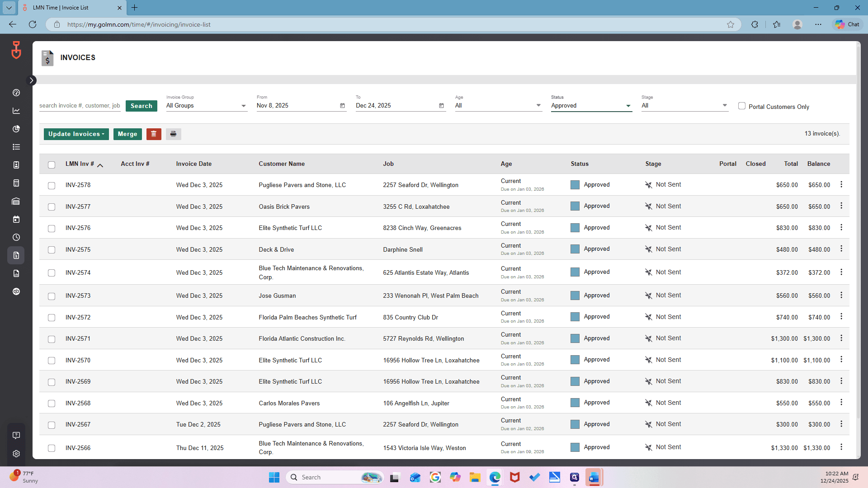Open the dashboard gauge icon in sidebar

[16, 93]
